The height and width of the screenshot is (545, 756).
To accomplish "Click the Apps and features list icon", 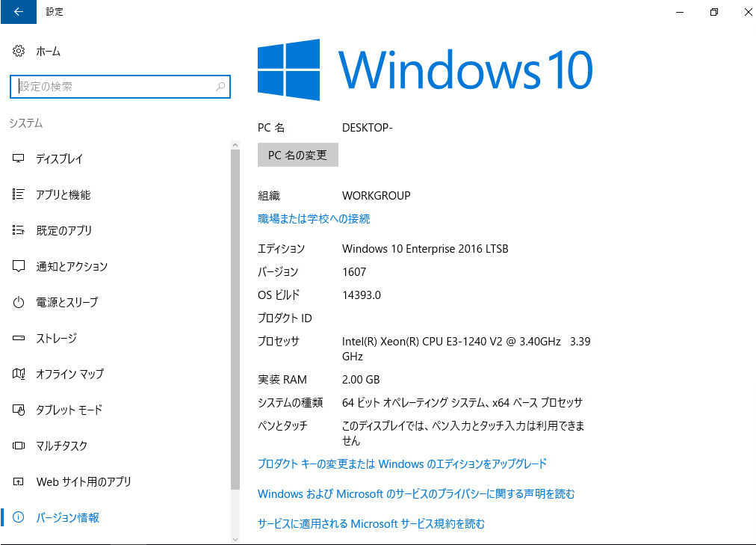I will tap(19, 195).
